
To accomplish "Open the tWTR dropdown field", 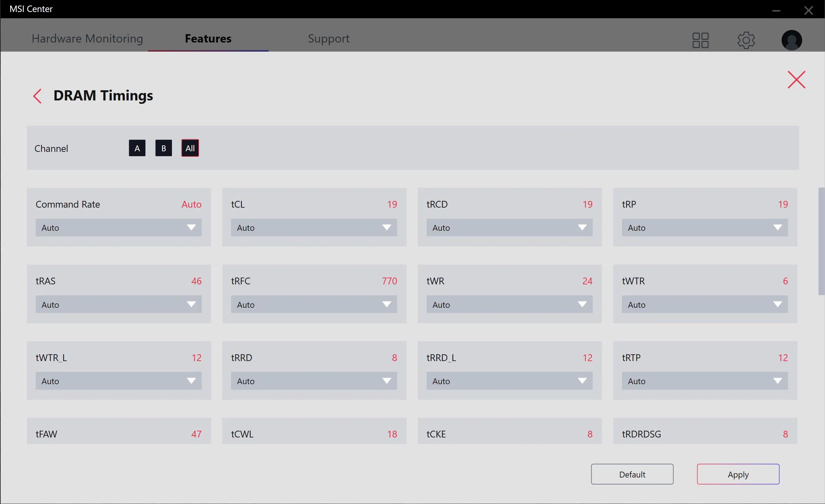I will pyautogui.click(x=705, y=304).
